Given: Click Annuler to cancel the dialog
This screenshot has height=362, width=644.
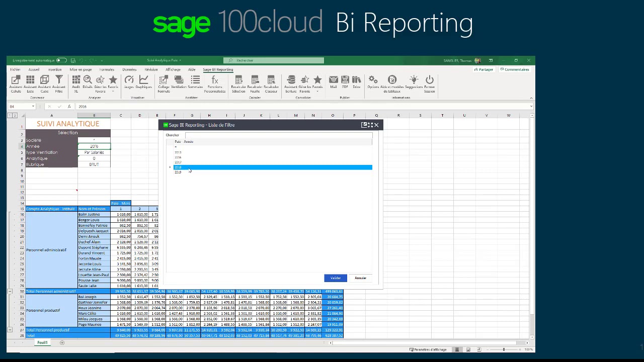Looking at the screenshot, I should (360, 278).
